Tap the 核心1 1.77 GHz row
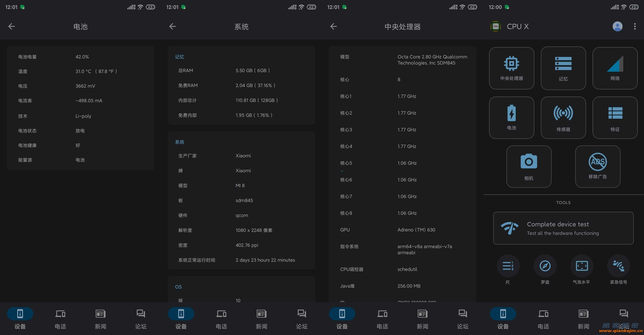Screen dimensions: 644x335 click(402, 96)
